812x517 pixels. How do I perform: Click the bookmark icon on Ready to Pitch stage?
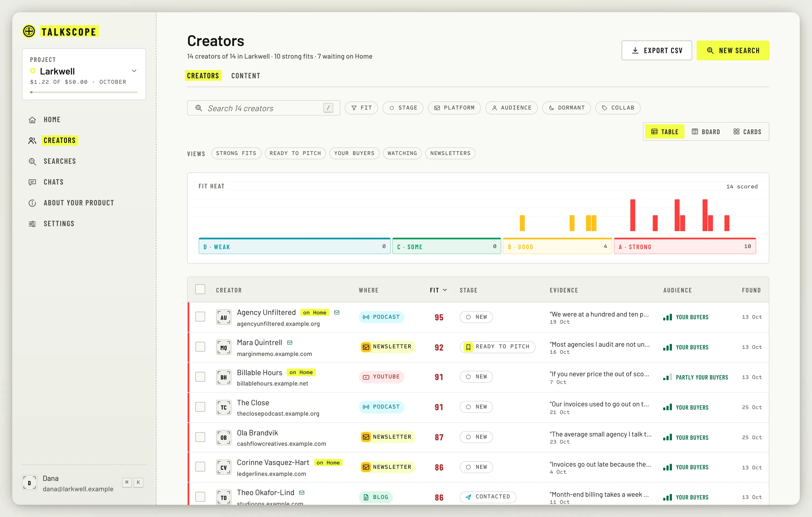point(468,347)
